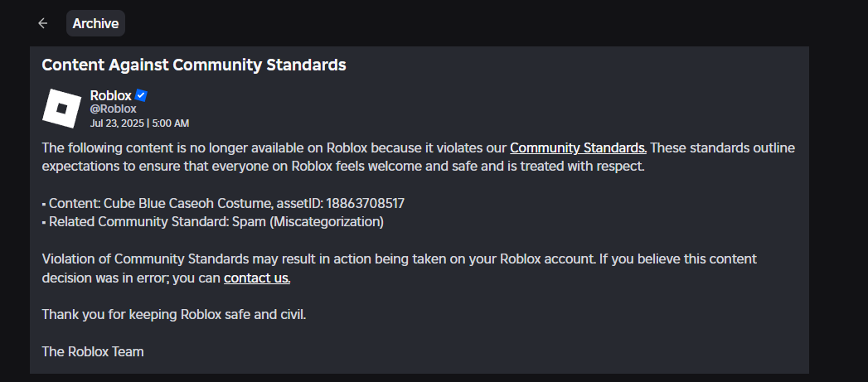Click the Content Against Community Standards title
Viewport: 868px width, 382px height.
point(193,65)
